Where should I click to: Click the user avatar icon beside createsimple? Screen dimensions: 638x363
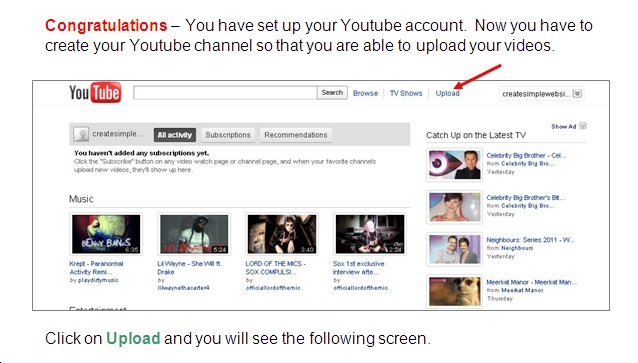pyautogui.click(x=81, y=134)
